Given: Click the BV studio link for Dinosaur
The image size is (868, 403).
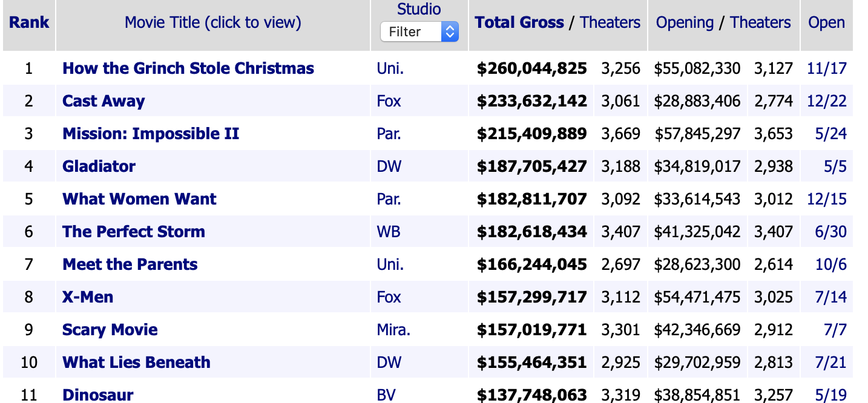Looking at the screenshot, I should point(386,395).
